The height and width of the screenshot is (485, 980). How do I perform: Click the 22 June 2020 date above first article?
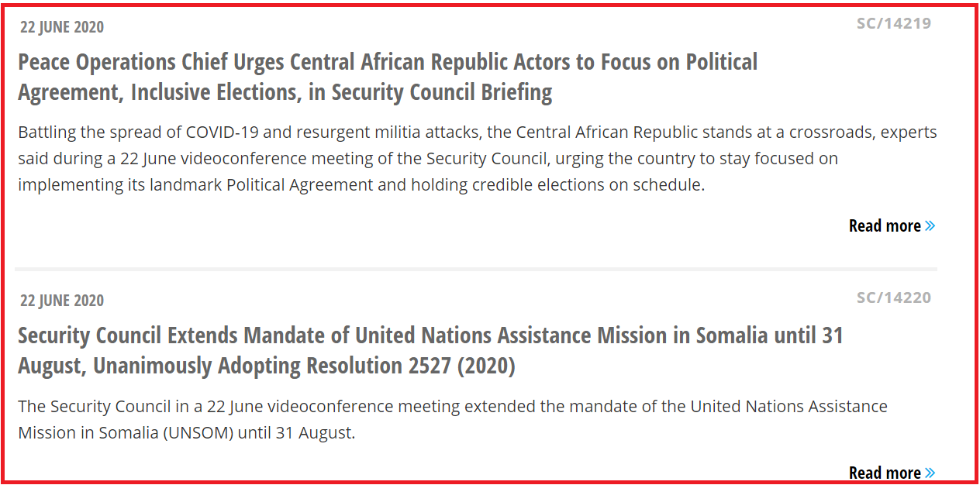[x=62, y=27]
